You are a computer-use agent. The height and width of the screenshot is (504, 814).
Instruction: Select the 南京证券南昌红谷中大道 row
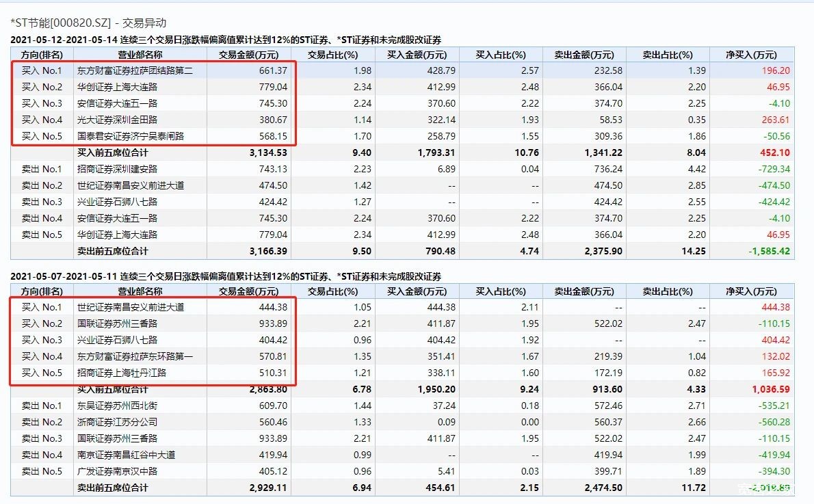(x=127, y=455)
